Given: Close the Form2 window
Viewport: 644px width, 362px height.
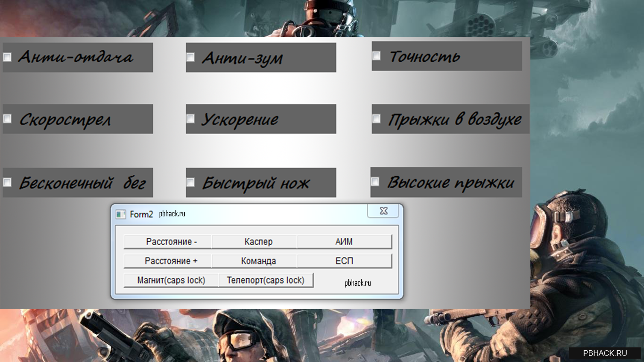Looking at the screenshot, I should click(384, 211).
